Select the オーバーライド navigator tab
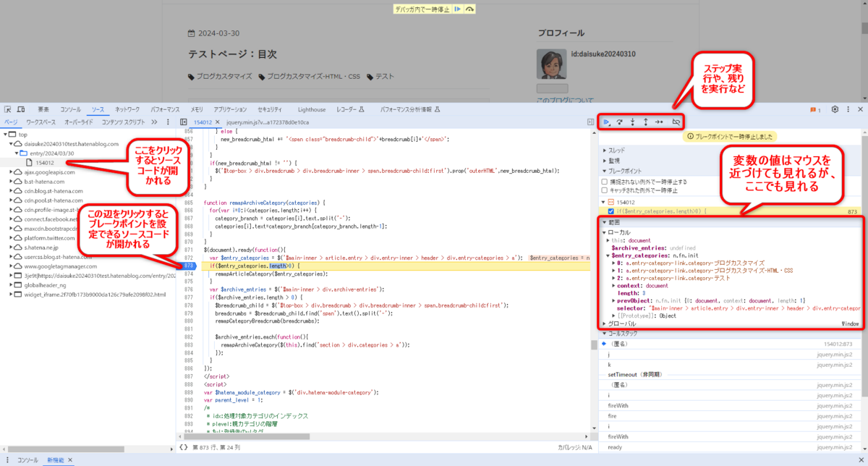The width and height of the screenshot is (868, 466). [78, 122]
